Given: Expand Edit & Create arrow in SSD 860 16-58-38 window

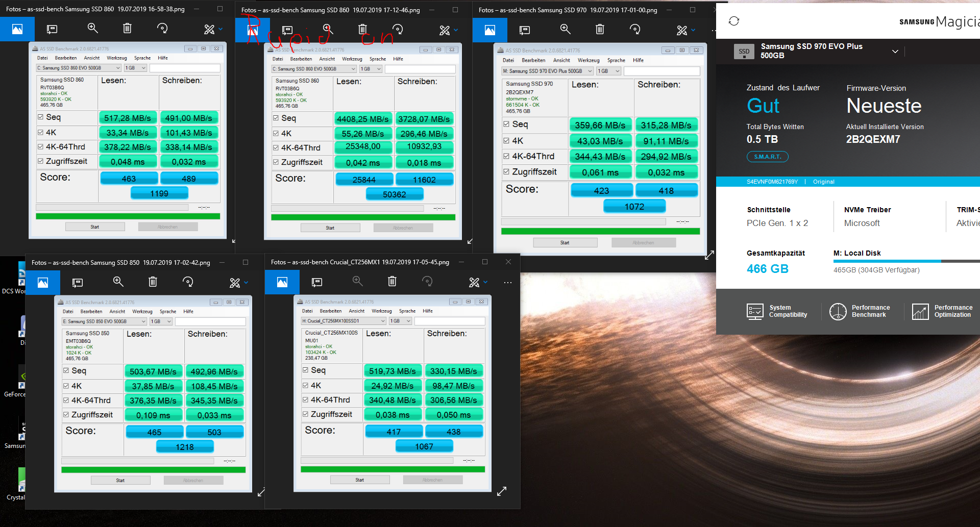Looking at the screenshot, I should 220,29.
